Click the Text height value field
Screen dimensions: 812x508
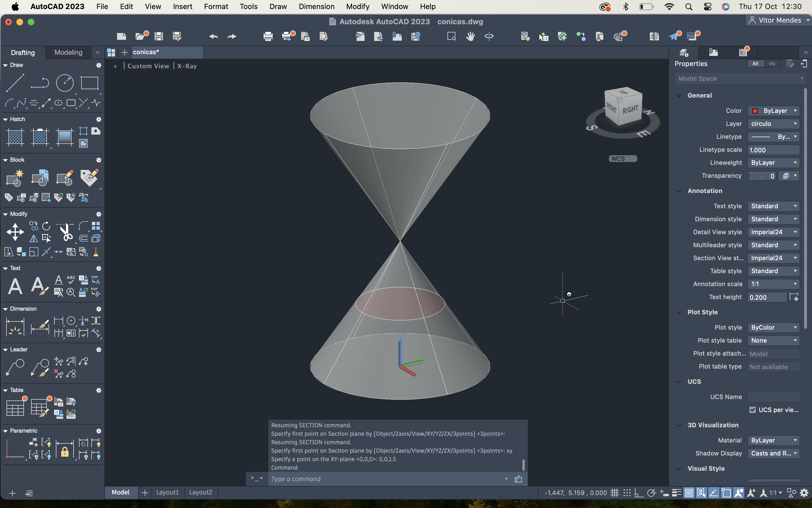tap(767, 297)
